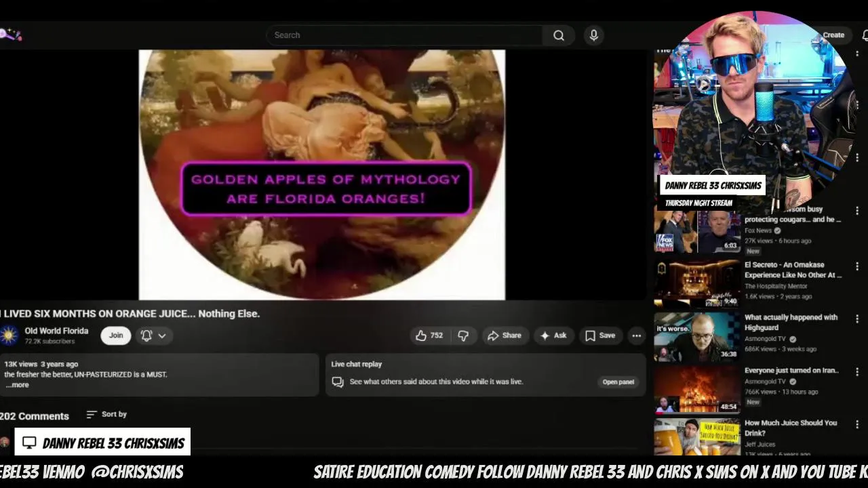868x488 pixels.
Task: Open more actions three-dot menu under video
Action: [x=637, y=335]
